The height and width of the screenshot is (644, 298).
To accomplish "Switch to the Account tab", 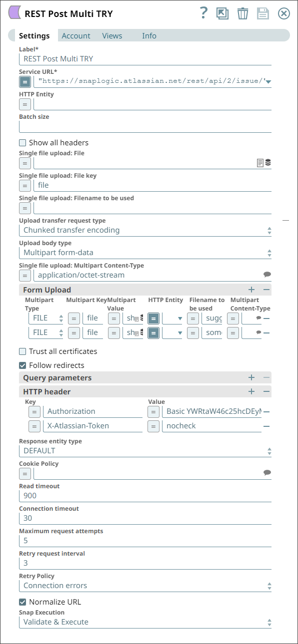I will click(76, 35).
